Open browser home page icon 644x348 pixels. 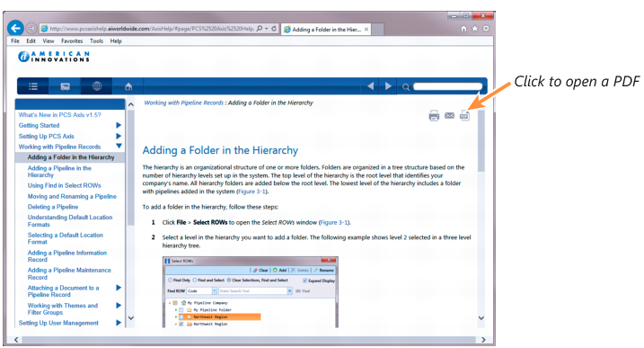tap(463, 29)
